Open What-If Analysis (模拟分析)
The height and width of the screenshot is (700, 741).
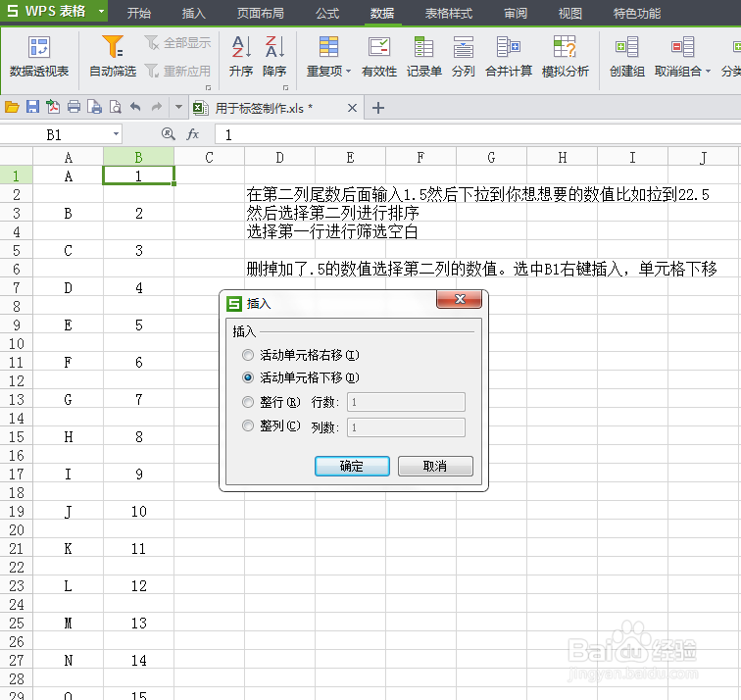coord(566,57)
